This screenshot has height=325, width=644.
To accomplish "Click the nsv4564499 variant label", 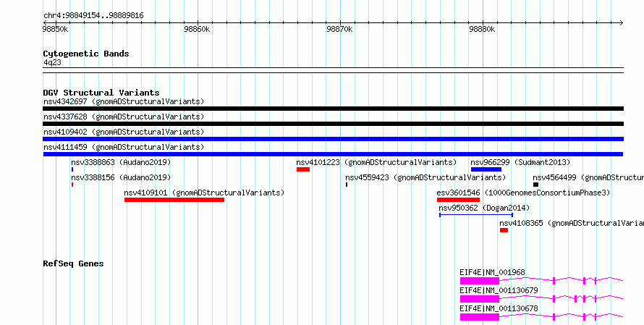I will 588,177.
